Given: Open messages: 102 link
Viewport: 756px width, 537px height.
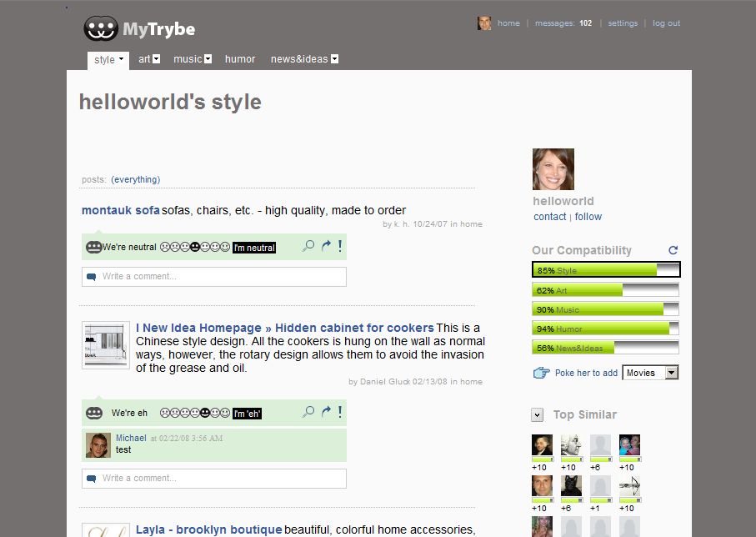Looking at the screenshot, I should (563, 23).
